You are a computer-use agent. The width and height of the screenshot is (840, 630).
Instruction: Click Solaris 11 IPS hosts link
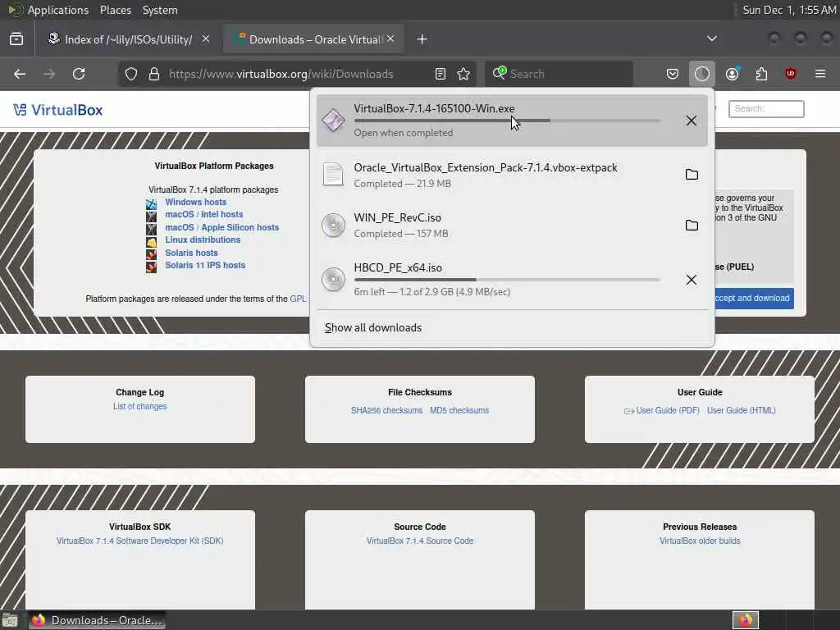[205, 265]
